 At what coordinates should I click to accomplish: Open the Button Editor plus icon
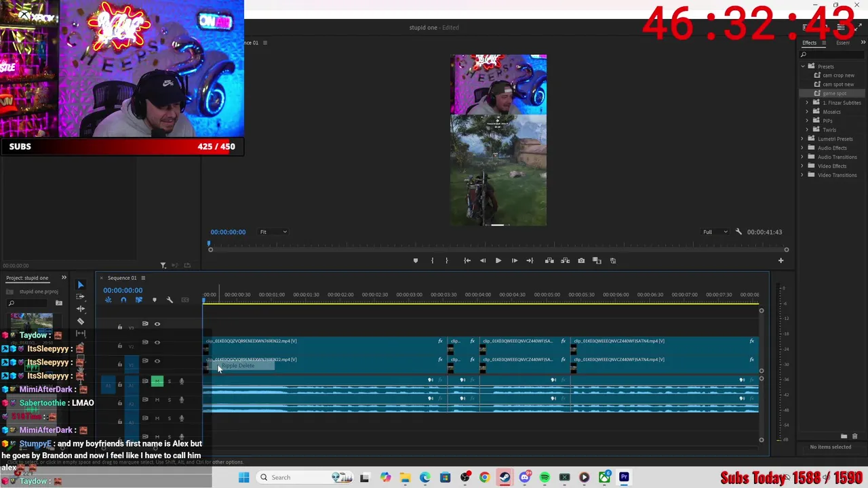tap(781, 261)
